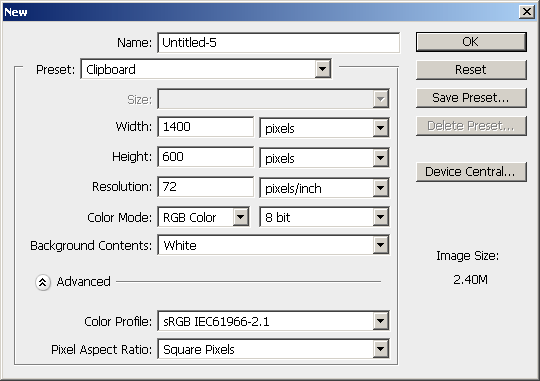540x381 pixels.
Task: Click the Pixel Aspect Ratio: label
Action: click(x=102, y=350)
